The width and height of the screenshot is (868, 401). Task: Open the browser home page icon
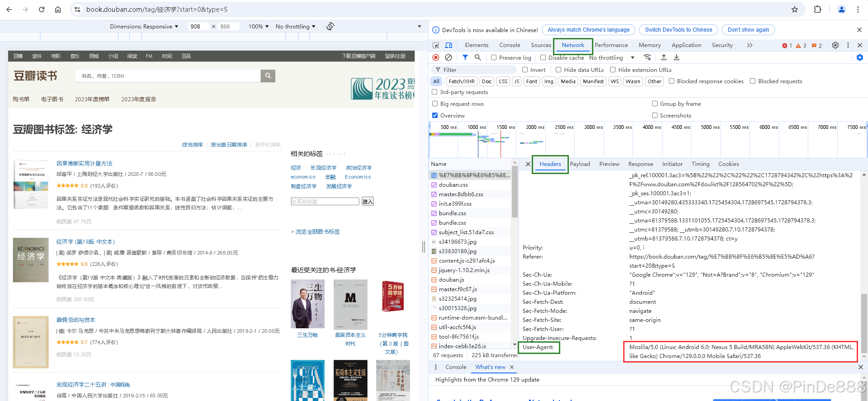(x=58, y=9)
